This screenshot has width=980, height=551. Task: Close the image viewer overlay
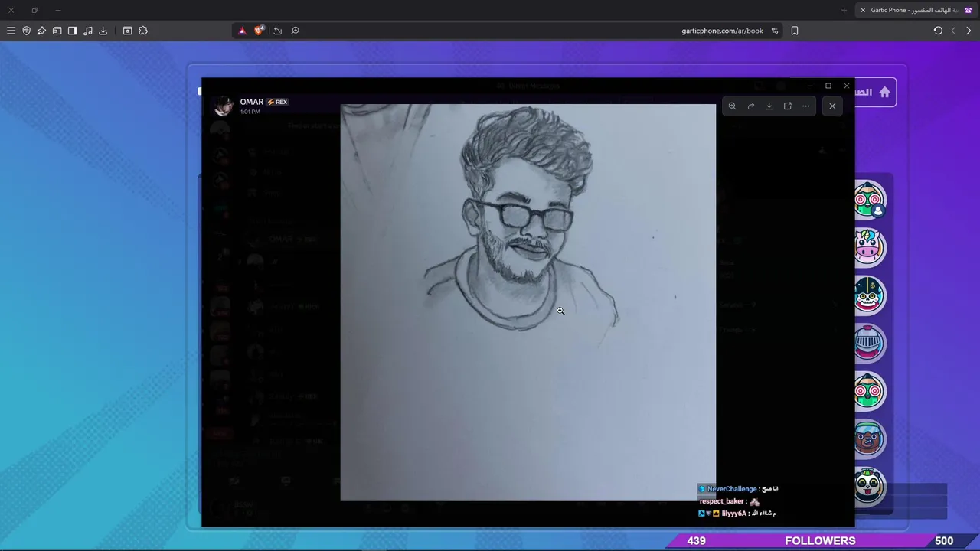coord(832,106)
